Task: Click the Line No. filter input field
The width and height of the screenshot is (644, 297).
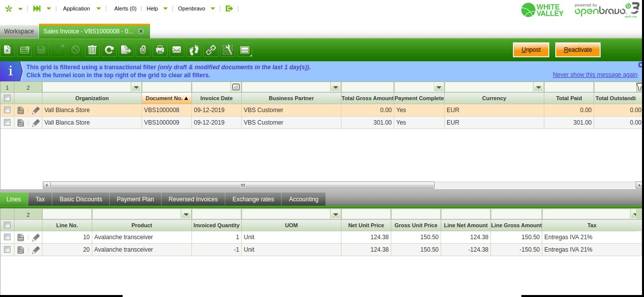Action: tap(67, 214)
